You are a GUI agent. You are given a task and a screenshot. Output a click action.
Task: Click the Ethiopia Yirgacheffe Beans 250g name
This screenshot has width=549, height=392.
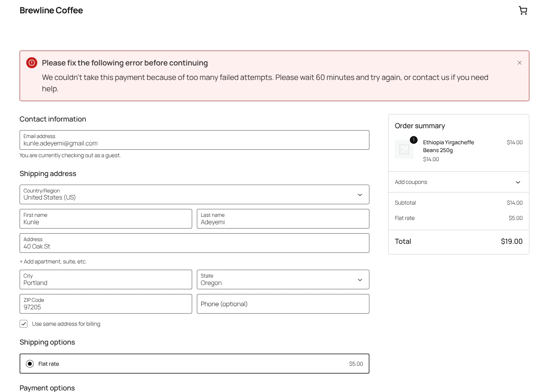(449, 146)
